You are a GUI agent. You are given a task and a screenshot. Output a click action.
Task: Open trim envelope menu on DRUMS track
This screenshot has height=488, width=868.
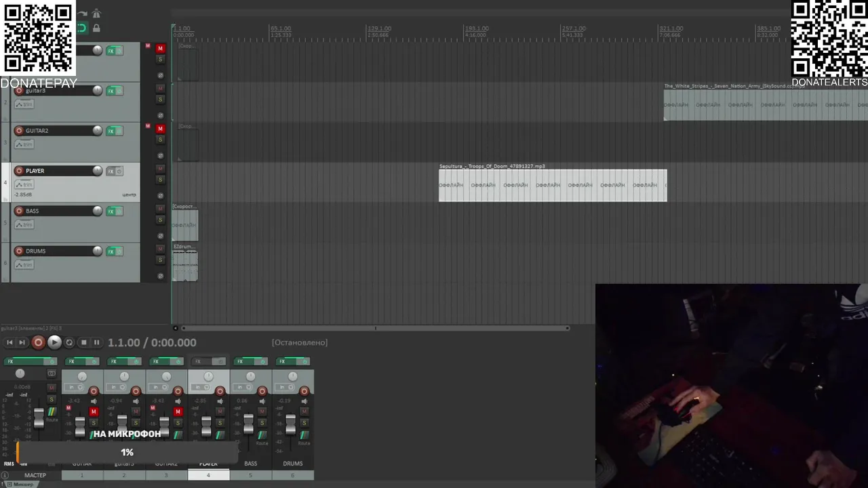click(x=24, y=264)
